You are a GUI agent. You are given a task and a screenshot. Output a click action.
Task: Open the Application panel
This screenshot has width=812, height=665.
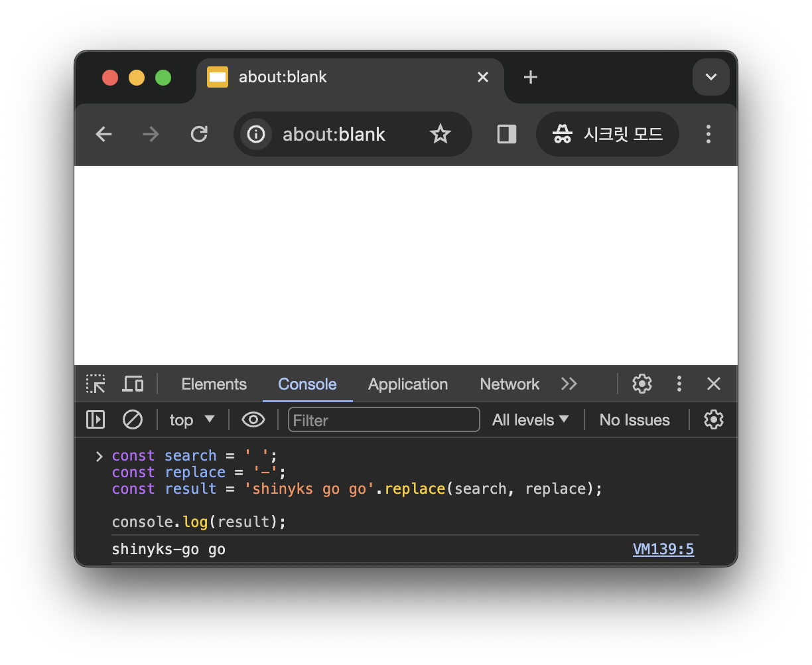[408, 384]
